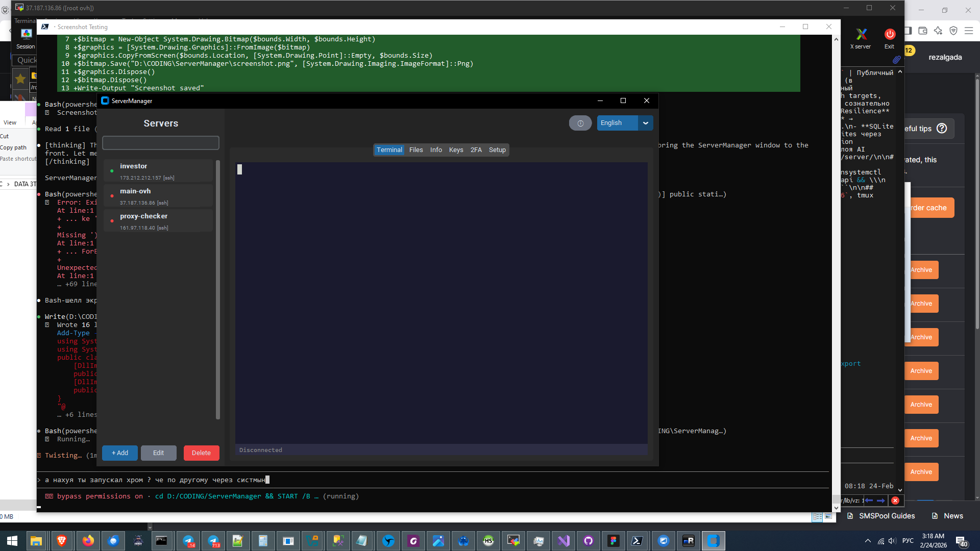Click the server search input field
This screenshot has height=551, width=980.
coord(161,143)
